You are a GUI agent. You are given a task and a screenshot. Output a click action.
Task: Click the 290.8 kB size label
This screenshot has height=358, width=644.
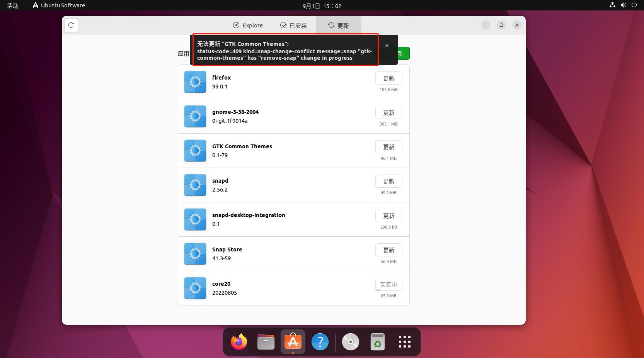pyautogui.click(x=388, y=227)
